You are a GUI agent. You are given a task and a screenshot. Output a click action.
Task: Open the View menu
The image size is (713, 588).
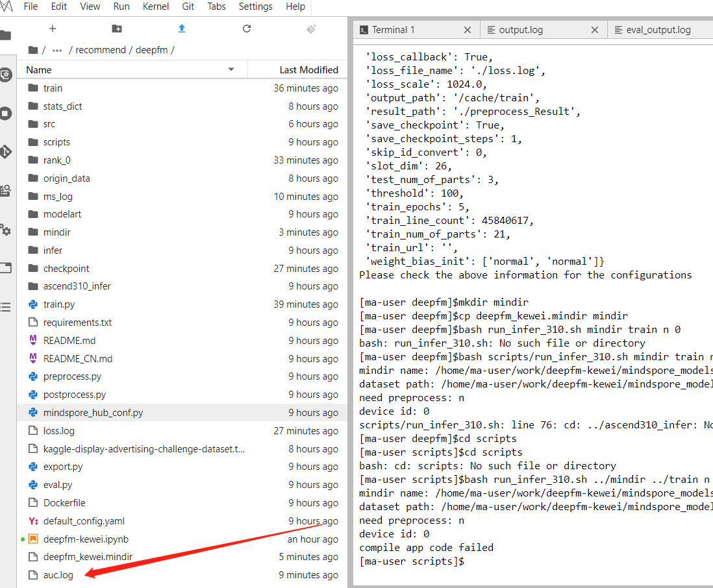90,6
